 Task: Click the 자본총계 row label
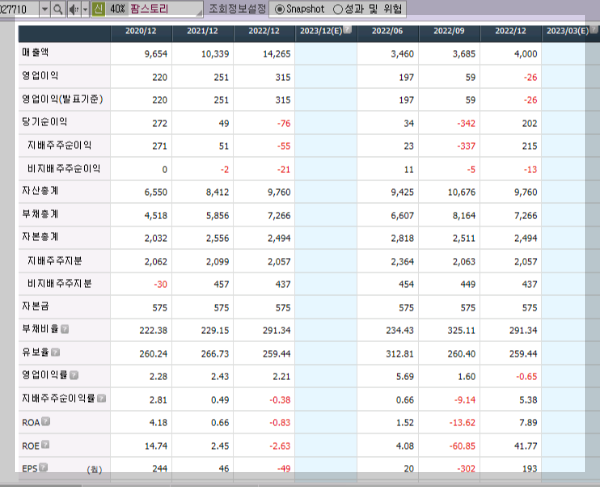[40, 236]
